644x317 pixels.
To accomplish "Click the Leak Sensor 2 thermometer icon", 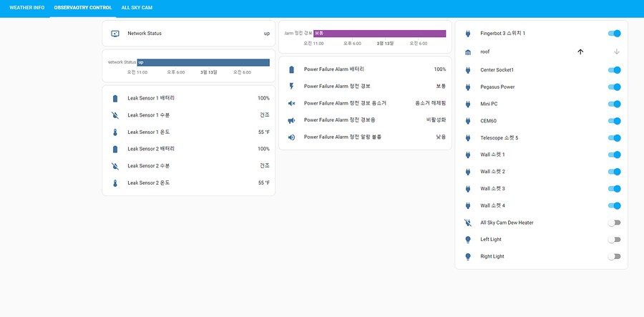I will click(x=115, y=183).
